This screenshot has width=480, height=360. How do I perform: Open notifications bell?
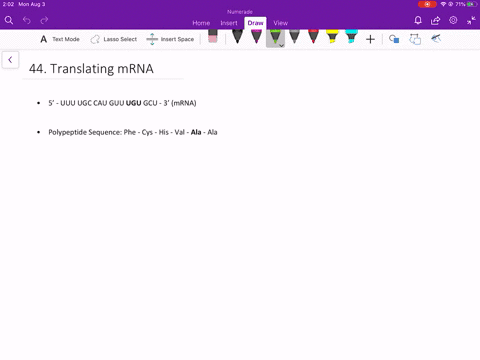[418, 20]
